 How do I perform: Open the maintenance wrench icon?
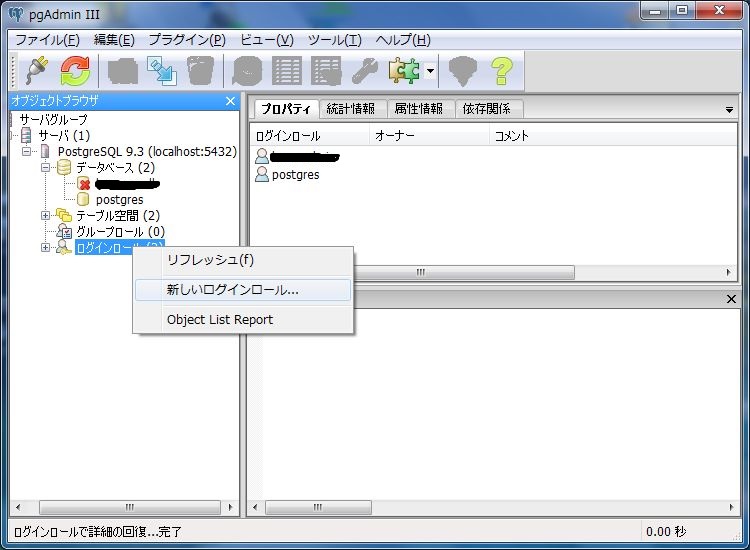point(364,71)
